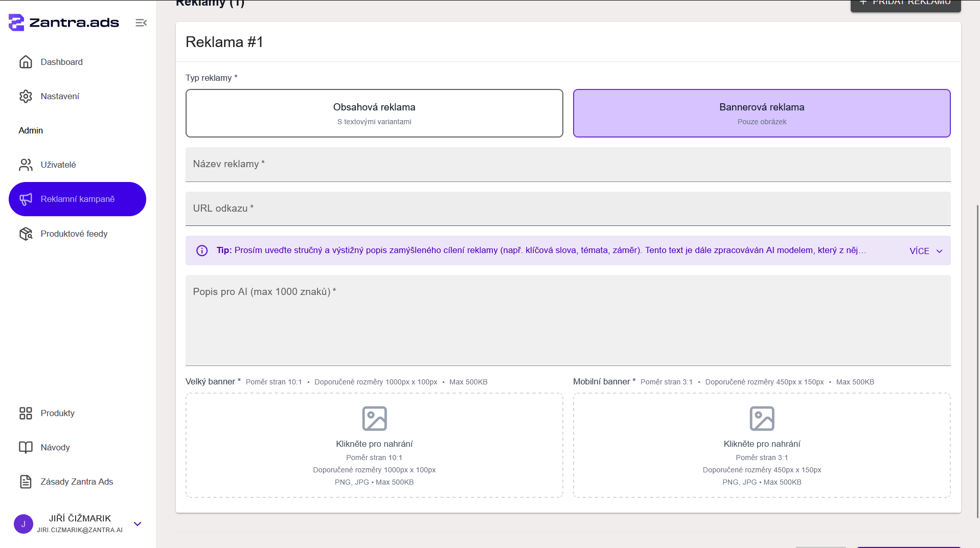The width and height of the screenshot is (980, 548).
Task: Open the Dashboard menu item
Action: 77,62
